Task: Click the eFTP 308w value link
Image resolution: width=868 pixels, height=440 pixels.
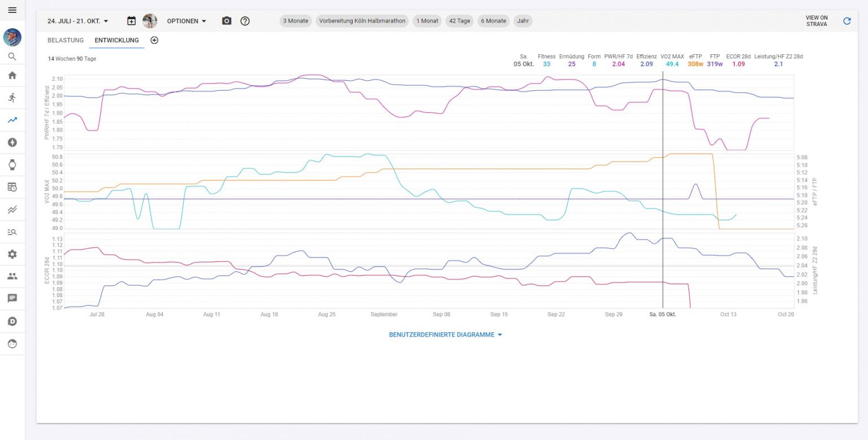Action: [x=695, y=64]
